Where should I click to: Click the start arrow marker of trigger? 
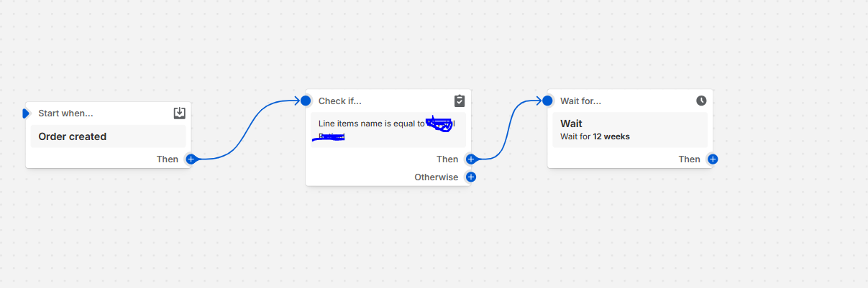(x=27, y=113)
